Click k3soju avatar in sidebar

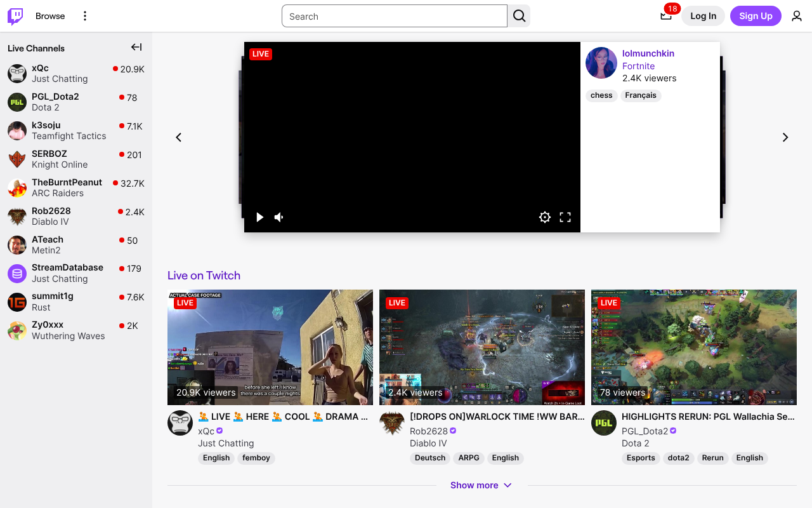tap(17, 131)
